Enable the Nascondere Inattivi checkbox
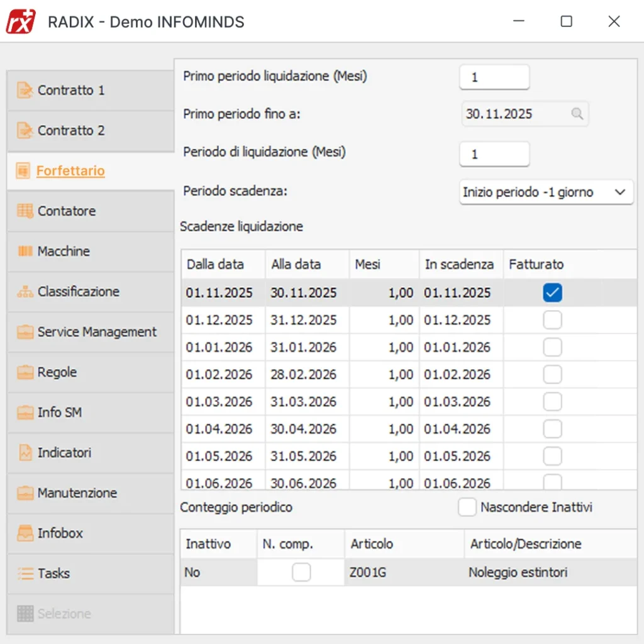This screenshot has height=644, width=644. [x=467, y=508]
